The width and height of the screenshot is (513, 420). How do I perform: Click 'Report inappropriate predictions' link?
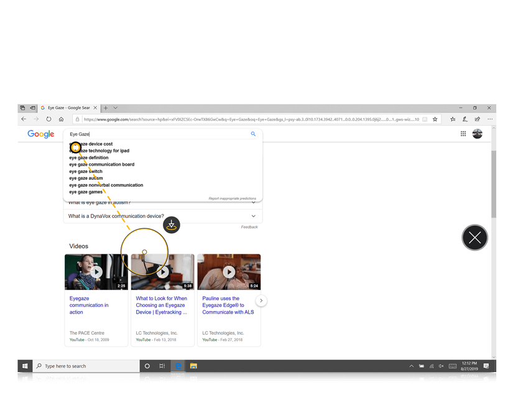click(232, 198)
